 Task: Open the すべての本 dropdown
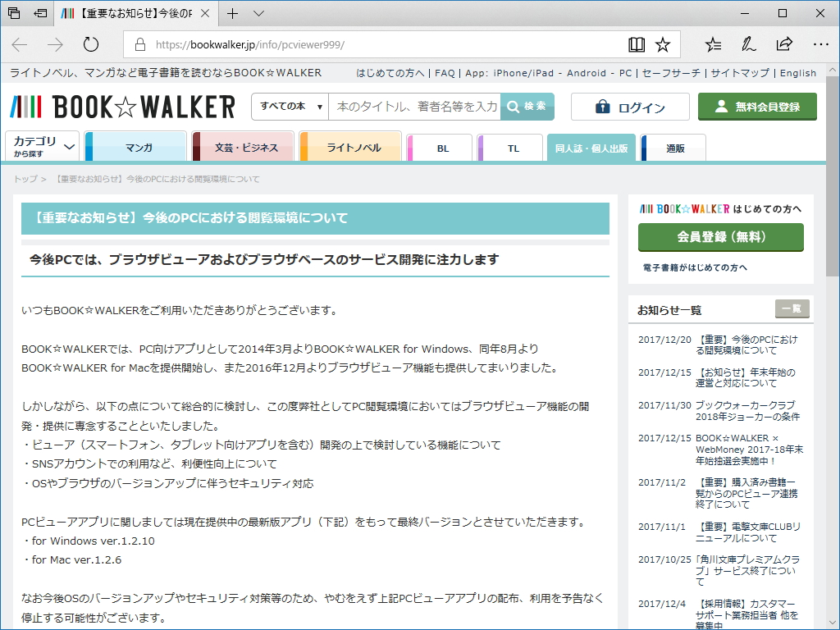tap(290, 107)
